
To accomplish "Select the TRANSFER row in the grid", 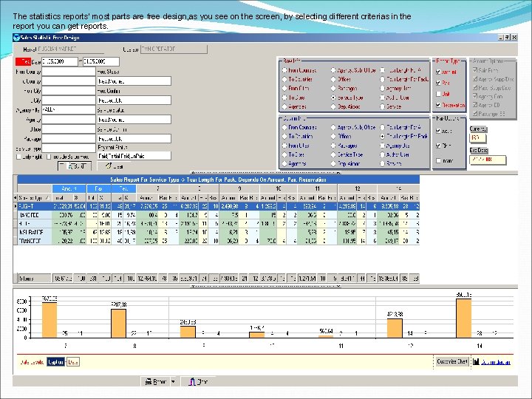I will pos(218,241).
